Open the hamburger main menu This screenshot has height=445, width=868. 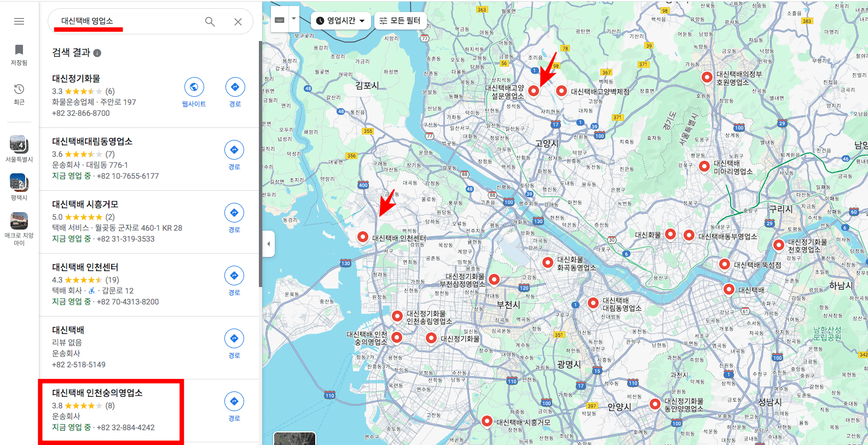(19, 21)
